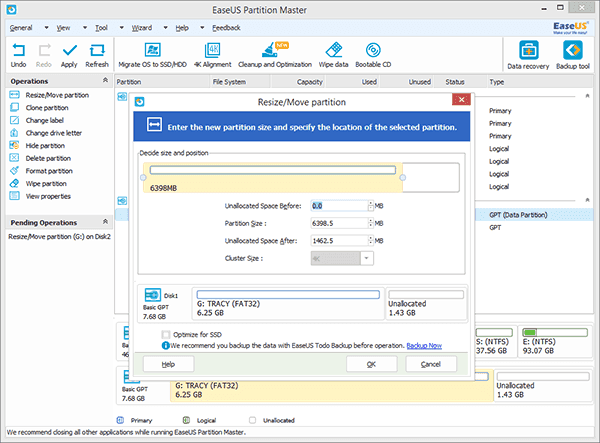Collapse the first disk group in list
The width and height of the screenshot is (600, 443).
pyautogui.click(x=587, y=96)
